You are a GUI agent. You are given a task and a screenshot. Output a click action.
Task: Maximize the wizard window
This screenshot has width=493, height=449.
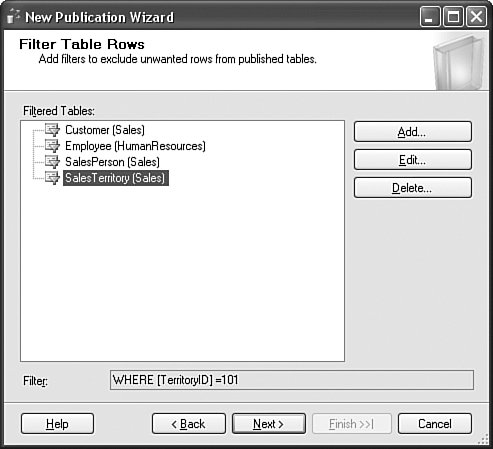[453, 16]
